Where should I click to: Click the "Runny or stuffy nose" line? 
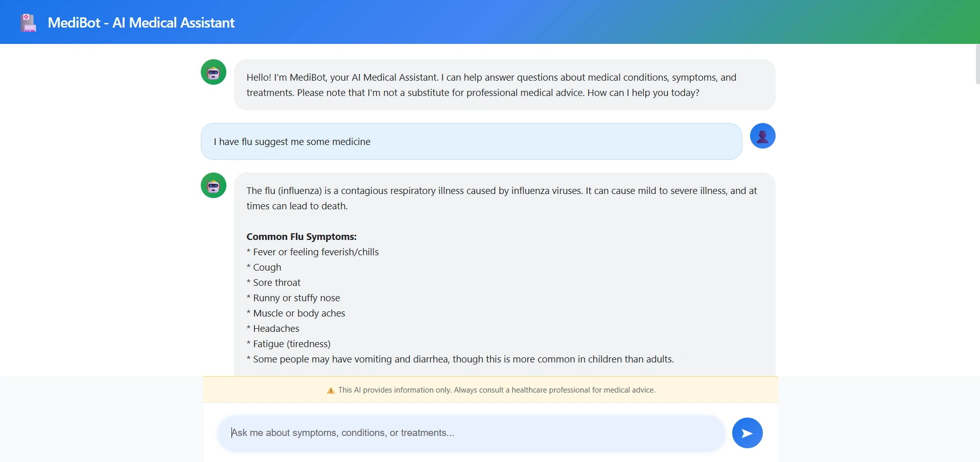tap(296, 298)
